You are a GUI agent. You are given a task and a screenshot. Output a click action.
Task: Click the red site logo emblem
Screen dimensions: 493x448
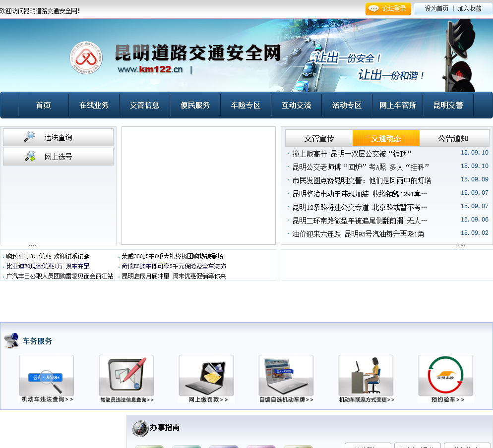86,57
